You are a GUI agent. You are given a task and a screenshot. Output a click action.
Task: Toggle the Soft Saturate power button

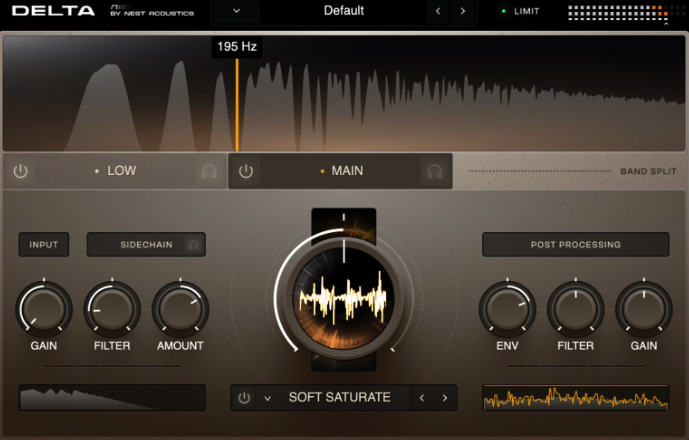click(x=245, y=398)
